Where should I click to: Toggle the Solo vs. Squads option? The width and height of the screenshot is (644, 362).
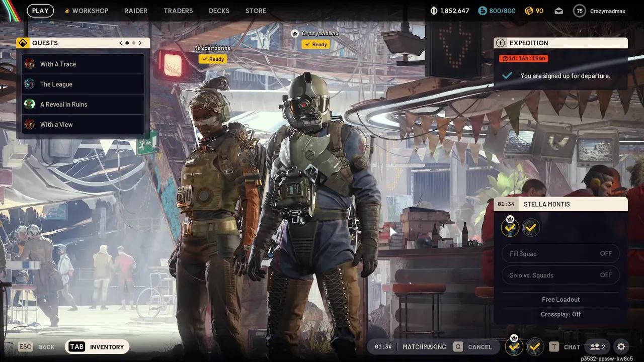[x=560, y=275]
